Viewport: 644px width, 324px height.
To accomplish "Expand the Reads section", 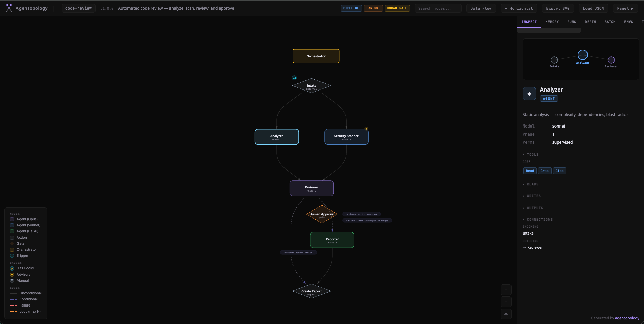I will coord(531,184).
